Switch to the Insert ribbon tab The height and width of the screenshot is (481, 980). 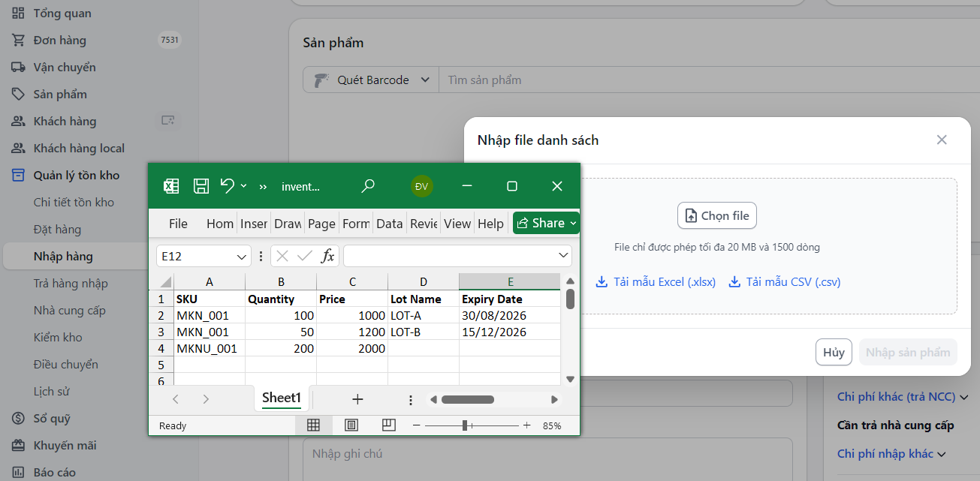(x=254, y=224)
